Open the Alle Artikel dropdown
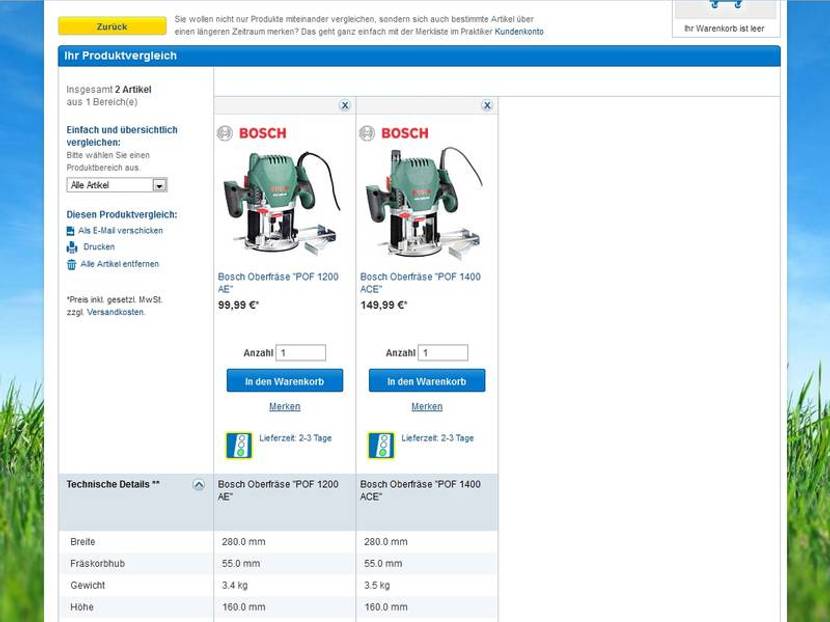 (x=117, y=185)
